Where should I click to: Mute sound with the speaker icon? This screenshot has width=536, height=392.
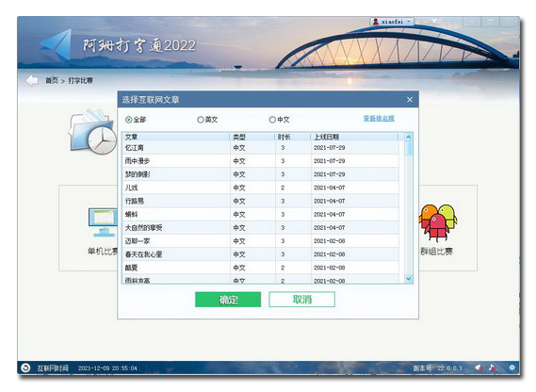tap(479, 367)
